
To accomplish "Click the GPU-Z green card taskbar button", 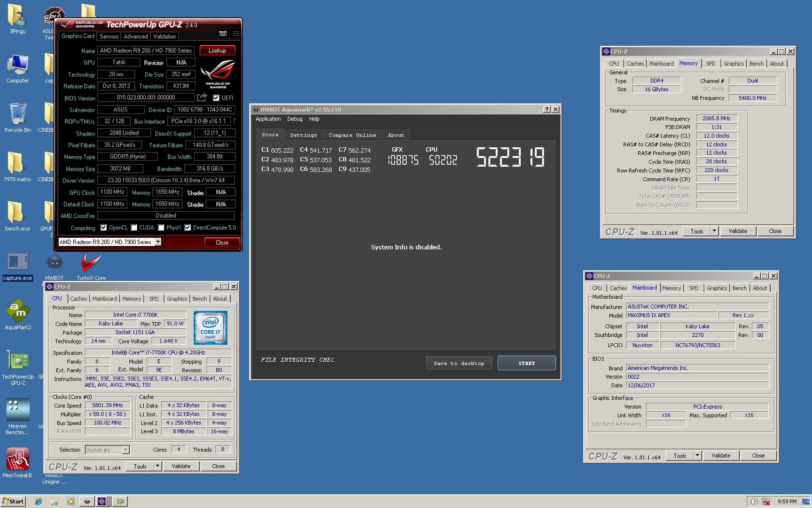I will click(x=120, y=501).
